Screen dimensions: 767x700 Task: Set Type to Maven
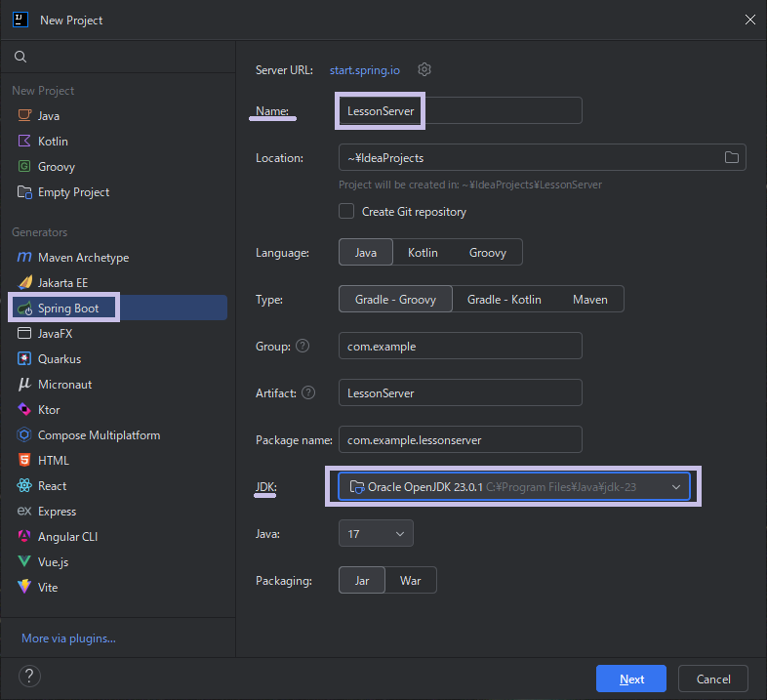point(590,299)
